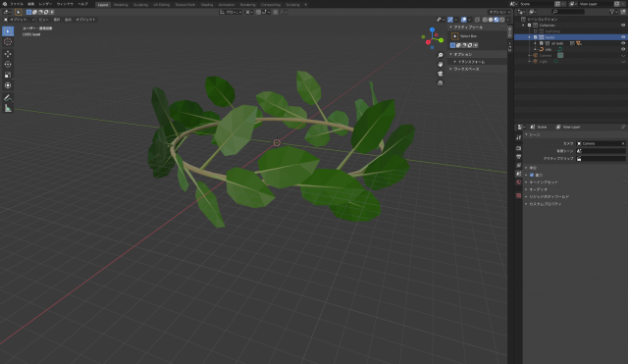Open the World properties tab
628x364 pixels.
pyautogui.click(x=519, y=182)
